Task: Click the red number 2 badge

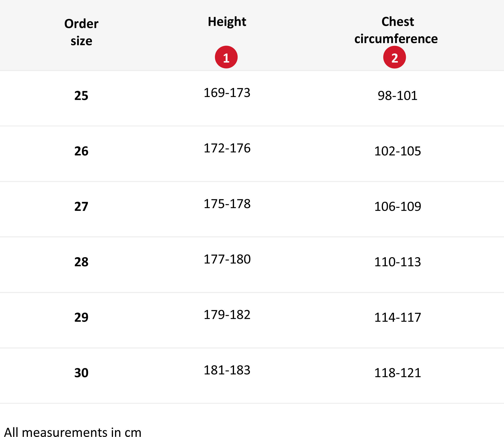Action: [394, 57]
